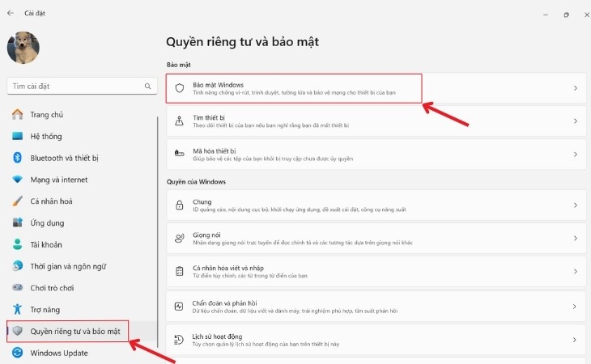Click the user profile avatar picture
Image resolution: width=591 pixels, height=364 pixels.
point(23,47)
